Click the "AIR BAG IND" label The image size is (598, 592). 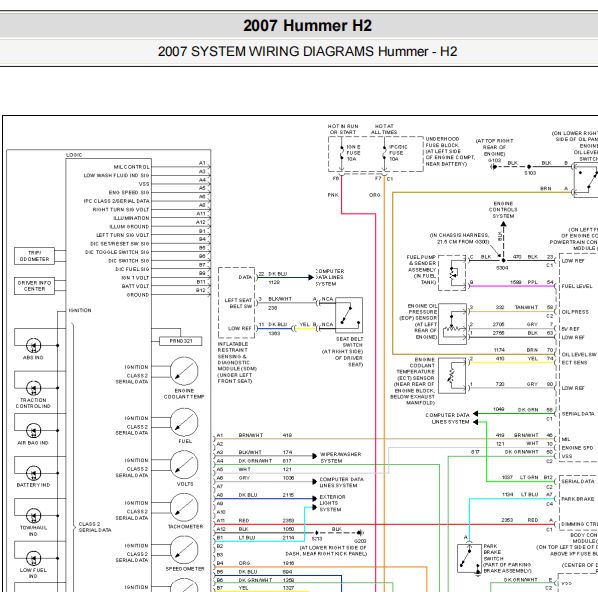click(x=33, y=443)
